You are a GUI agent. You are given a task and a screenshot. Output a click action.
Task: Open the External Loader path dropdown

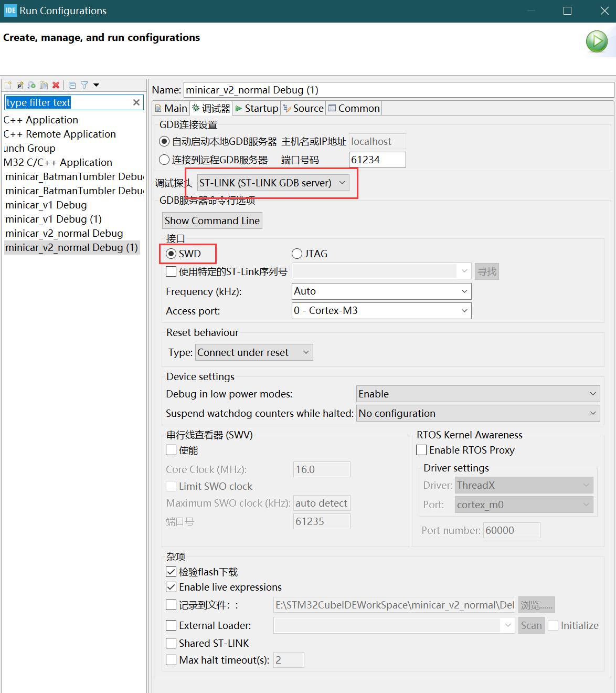pyautogui.click(x=394, y=625)
